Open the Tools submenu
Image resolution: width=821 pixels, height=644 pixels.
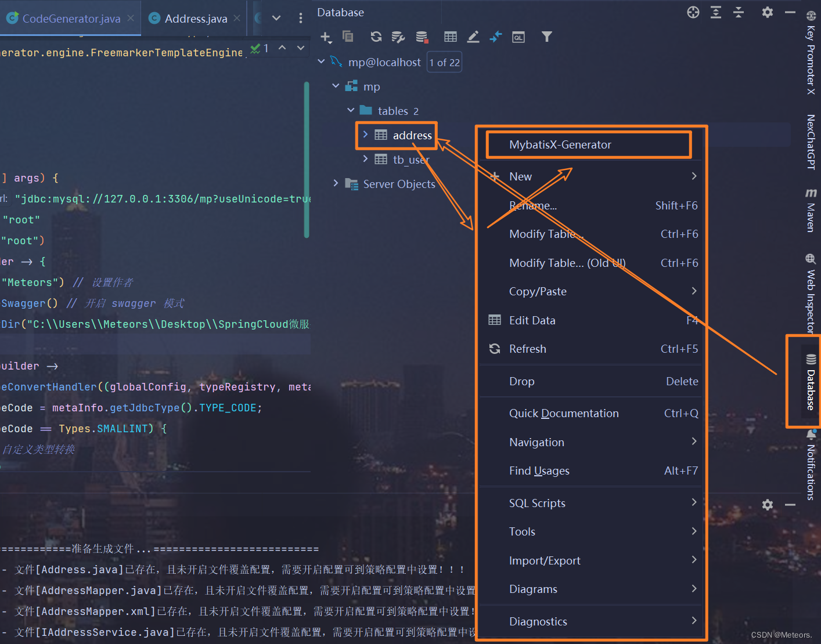click(x=589, y=531)
